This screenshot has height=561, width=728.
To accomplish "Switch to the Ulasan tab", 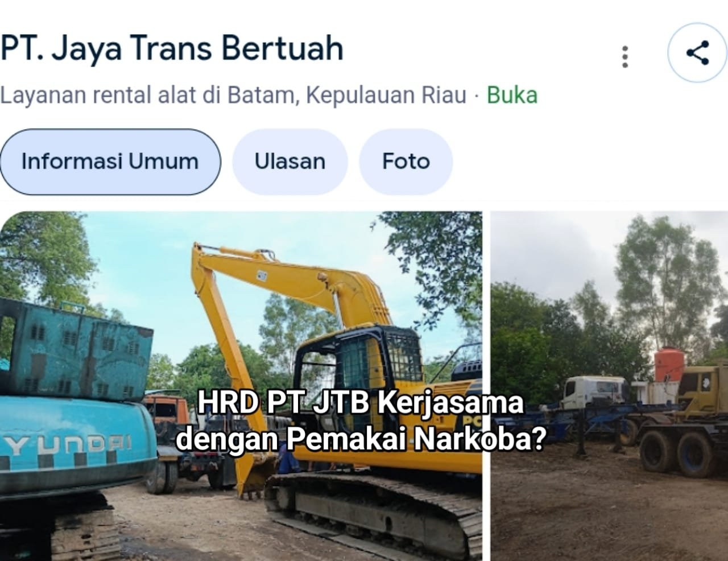I will tap(289, 162).
